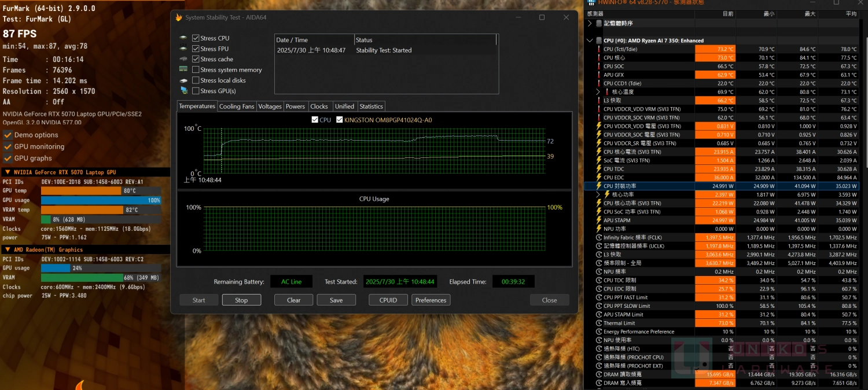The height and width of the screenshot is (390, 868).
Task: Stop the stability test
Action: [x=241, y=300]
